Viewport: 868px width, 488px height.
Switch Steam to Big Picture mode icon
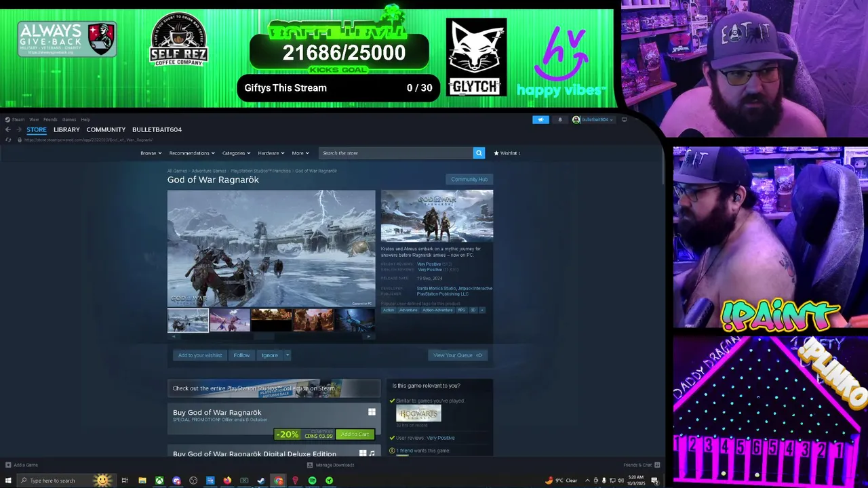625,120
